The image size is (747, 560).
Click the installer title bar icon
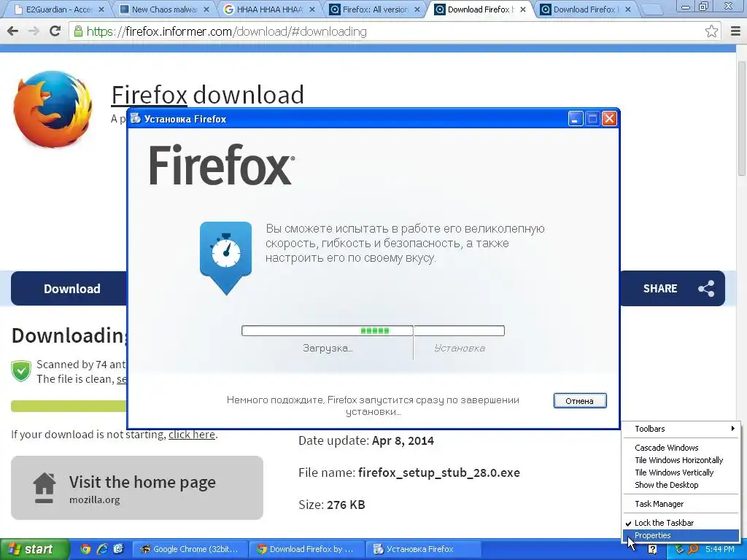[x=136, y=119]
